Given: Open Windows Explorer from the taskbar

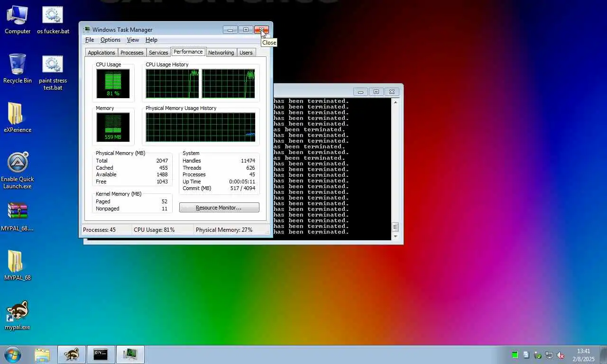Looking at the screenshot, I should click(42, 355).
